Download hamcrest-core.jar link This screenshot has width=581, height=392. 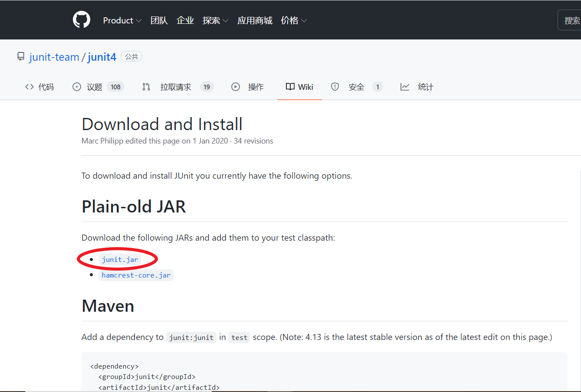point(136,275)
